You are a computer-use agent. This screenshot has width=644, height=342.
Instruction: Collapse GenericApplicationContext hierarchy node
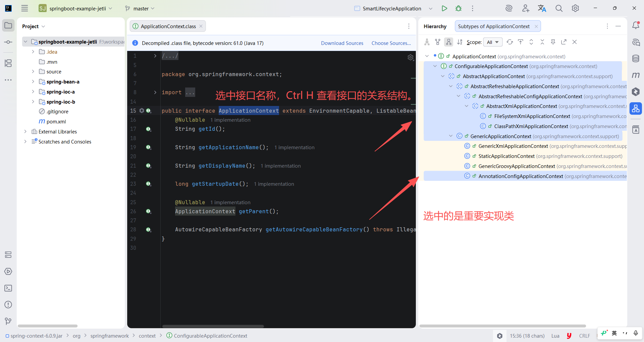[x=450, y=136]
